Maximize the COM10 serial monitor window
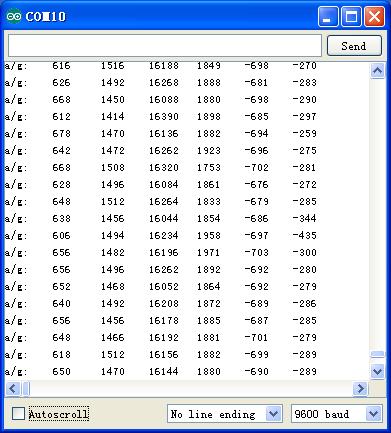Image resolution: width=391 pixels, height=433 pixels. 351,17
